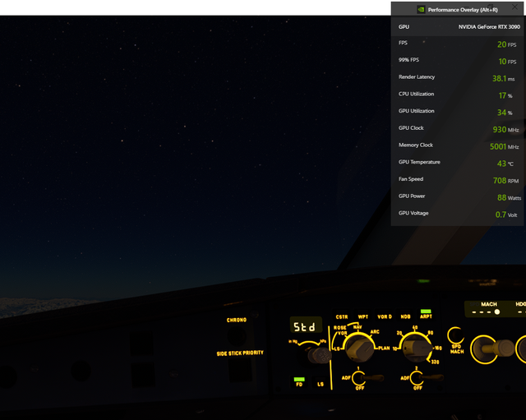The width and height of the screenshot is (526, 420).
Task: Toggle the VOR D display button
Action: (x=385, y=316)
